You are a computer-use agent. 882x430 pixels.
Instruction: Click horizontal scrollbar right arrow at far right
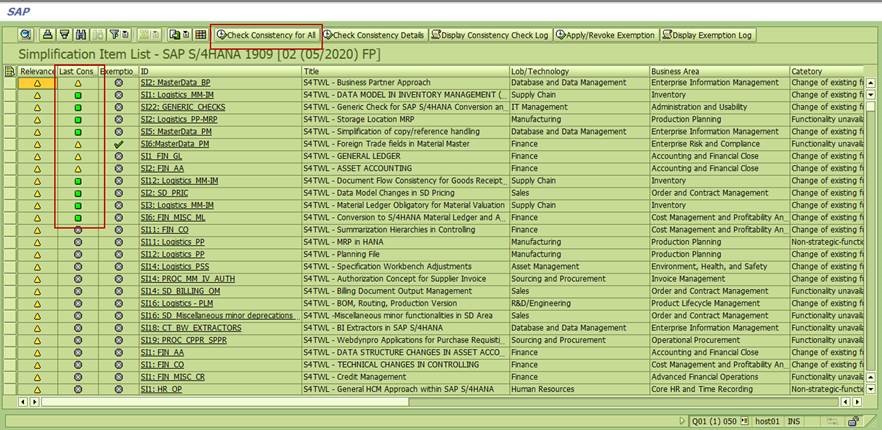pos(857,402)
